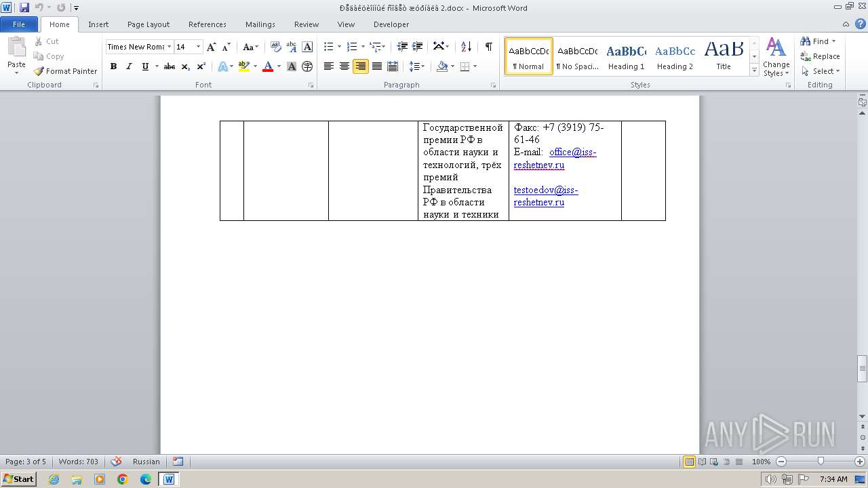
Task: Click the Cut button
Action: (47, 41)
